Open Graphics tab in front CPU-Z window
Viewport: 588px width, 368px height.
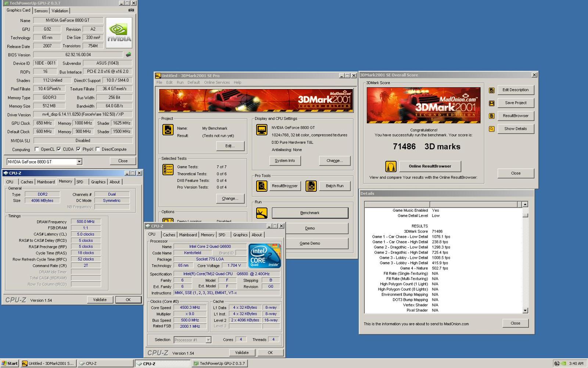pos(240,235)
